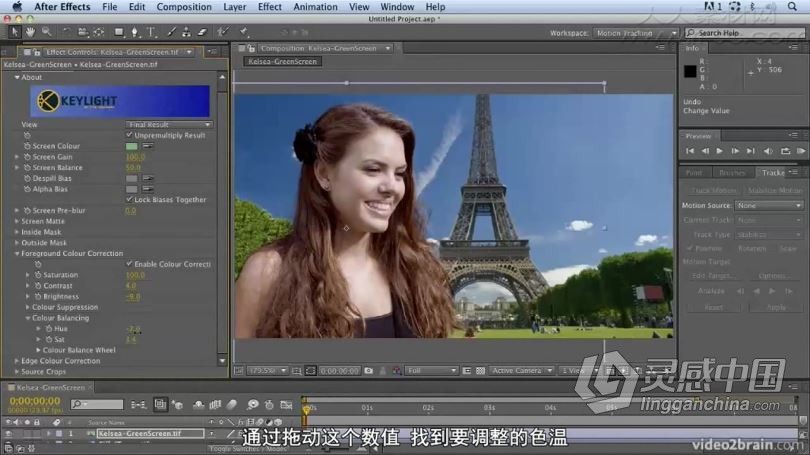The image size is (810, 455).
Task: Open the Effect menu
Action: point(270,7)
